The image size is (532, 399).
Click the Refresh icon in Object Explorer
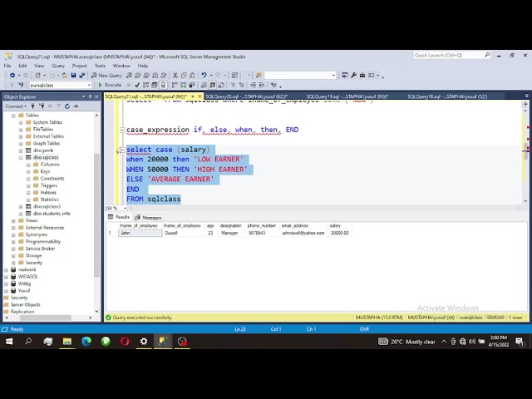point(67,106)
